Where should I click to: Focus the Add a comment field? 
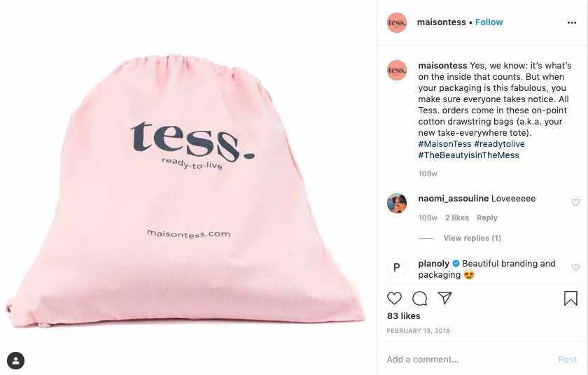tap(469, 360)
